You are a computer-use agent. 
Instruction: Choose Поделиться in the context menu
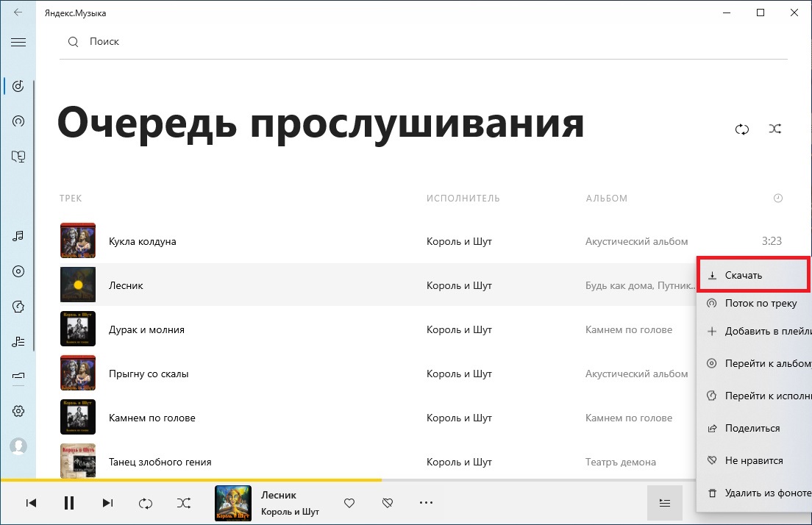pyautogui.click(x=754, y=428)
